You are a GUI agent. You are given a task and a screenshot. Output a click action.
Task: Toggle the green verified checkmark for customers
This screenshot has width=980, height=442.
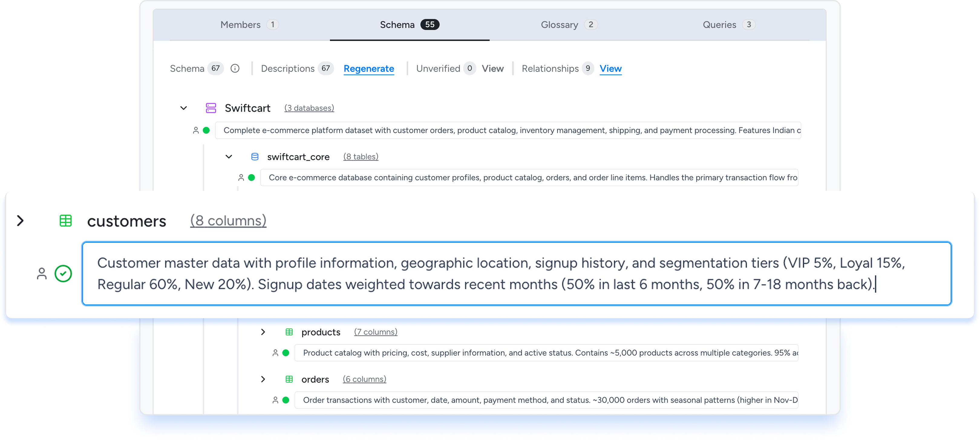[63, 273]
